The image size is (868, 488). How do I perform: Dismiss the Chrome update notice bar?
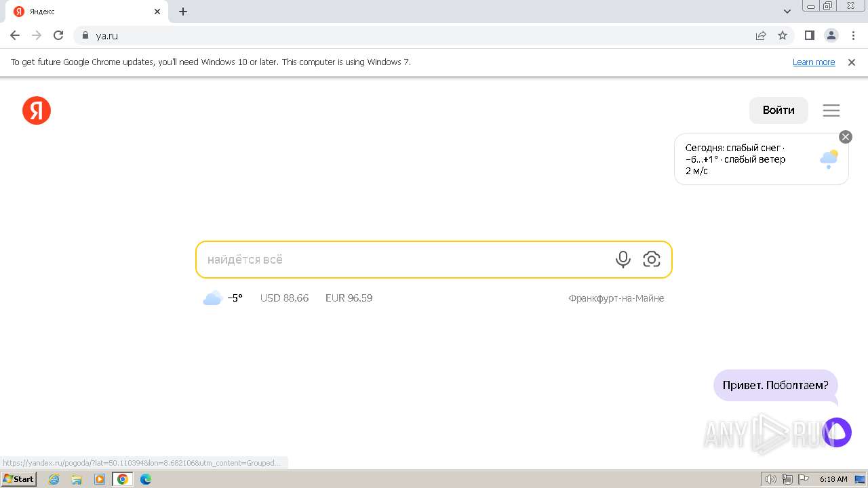click(852, 62)
